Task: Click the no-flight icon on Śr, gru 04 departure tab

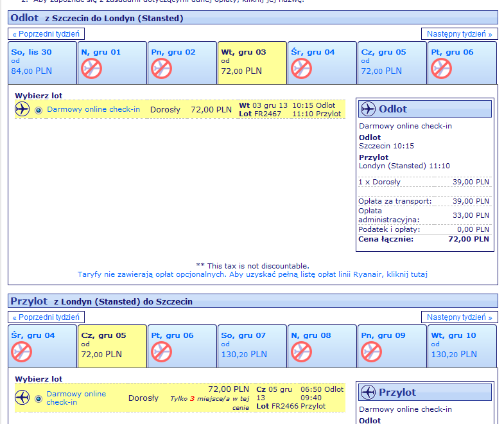Action: click(x=301, y=69)
